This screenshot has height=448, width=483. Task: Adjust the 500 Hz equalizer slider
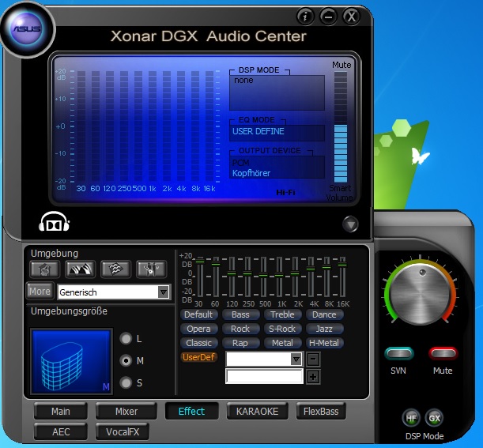(263, 277)
